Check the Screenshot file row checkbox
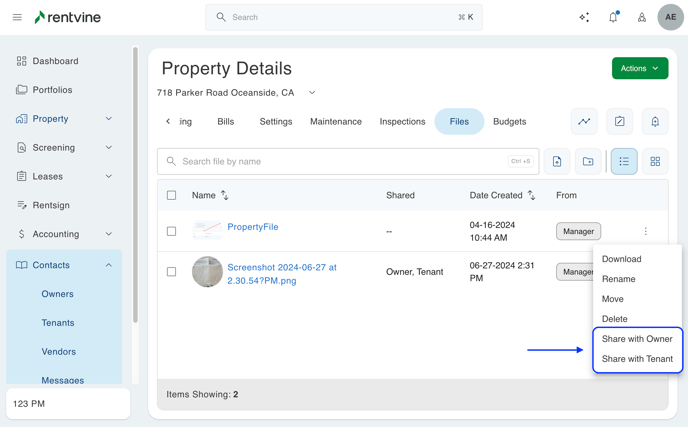688x427 pixels. coord(171,272)
